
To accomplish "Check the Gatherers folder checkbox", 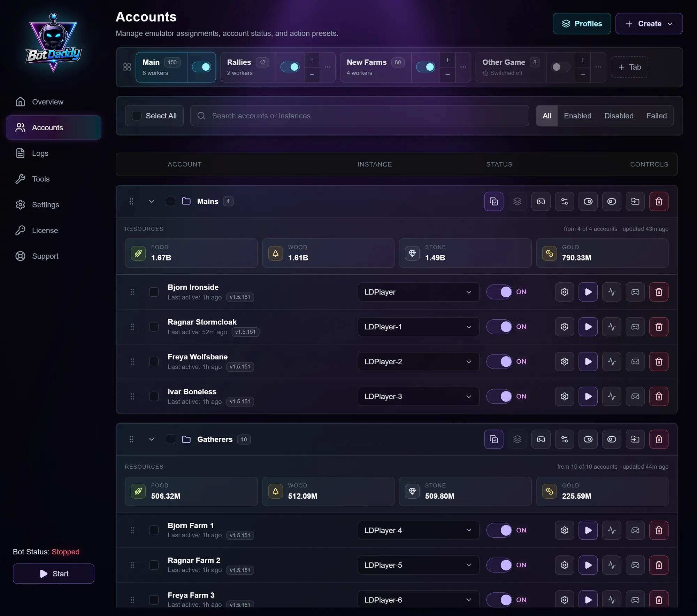I will coord(170,439).
